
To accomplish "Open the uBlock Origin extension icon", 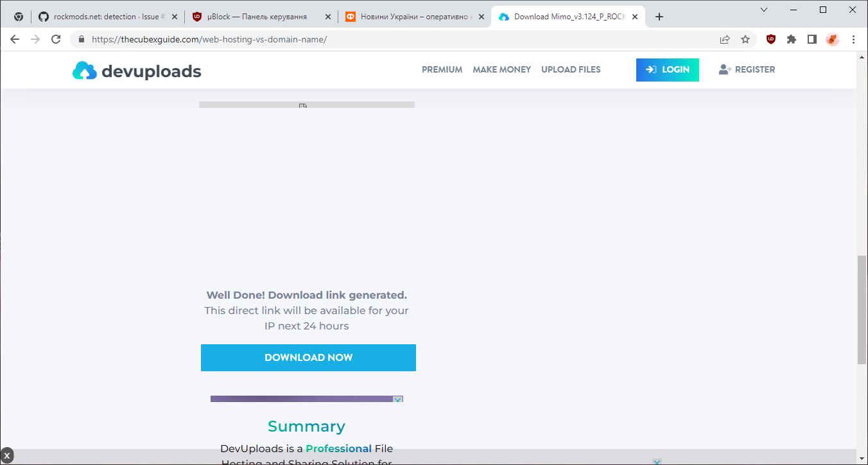I will coord(770,39).
